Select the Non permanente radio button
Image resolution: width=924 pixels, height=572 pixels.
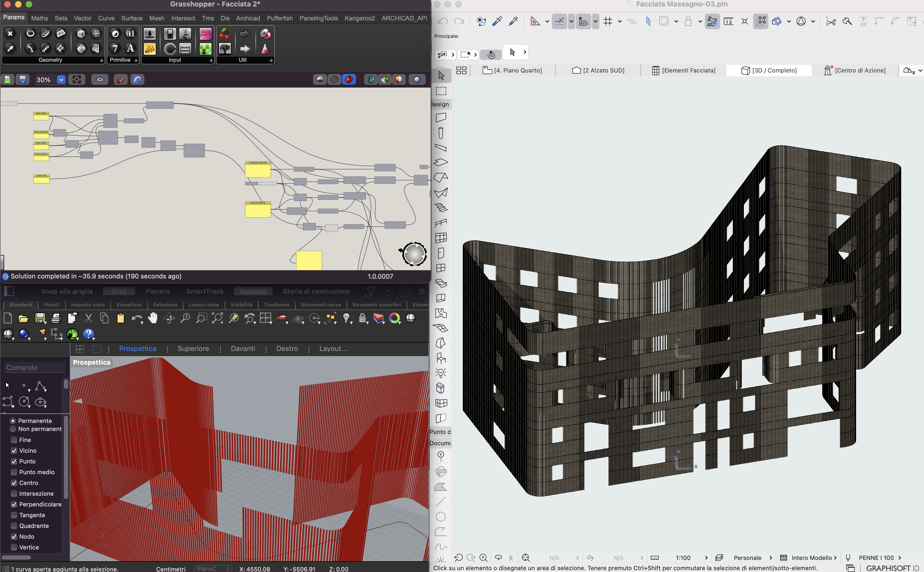13,429
